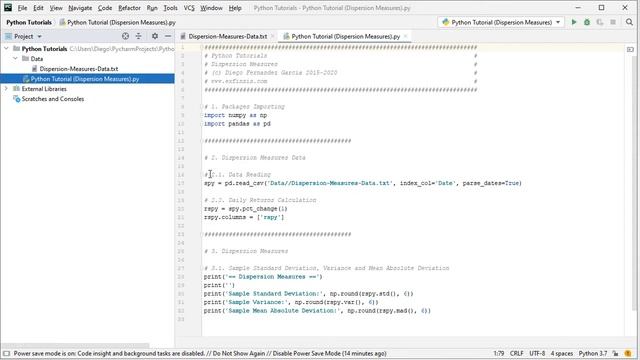Open the Help menu
The image size is (640, 360).
pos(235,8)
